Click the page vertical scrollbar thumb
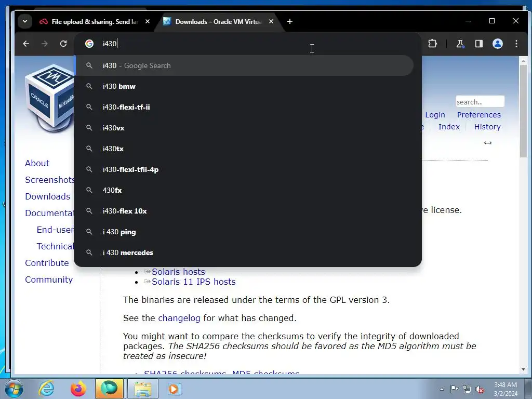Viewport: 532px width, 399px height. (x=523, y=110)
